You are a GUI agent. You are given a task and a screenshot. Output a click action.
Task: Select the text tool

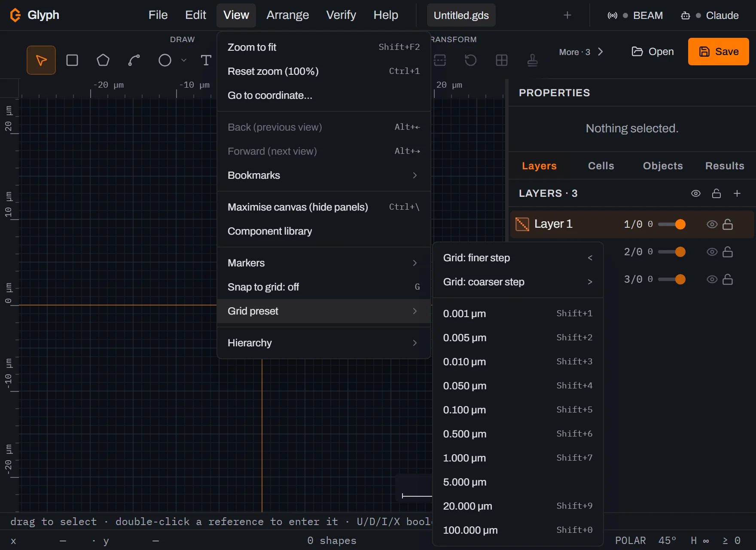206,60
